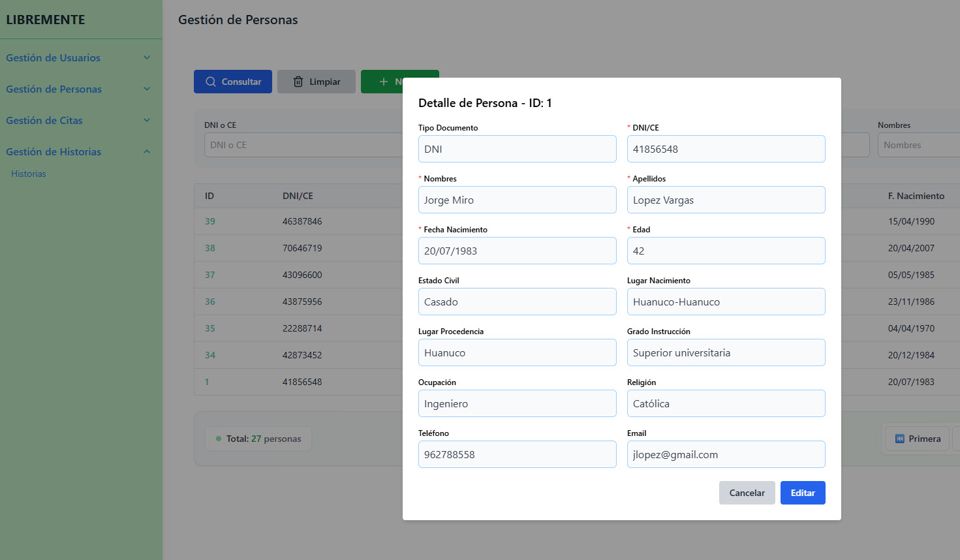This screenshot has height=560, width=960.
Task: Click the Limpiar button
Action: 317,82
